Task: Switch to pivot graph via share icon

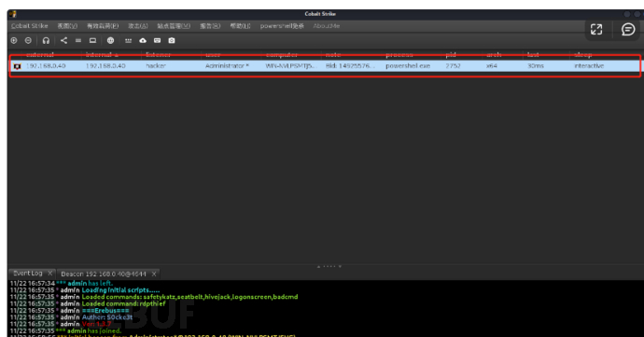Action: [63, 40]
